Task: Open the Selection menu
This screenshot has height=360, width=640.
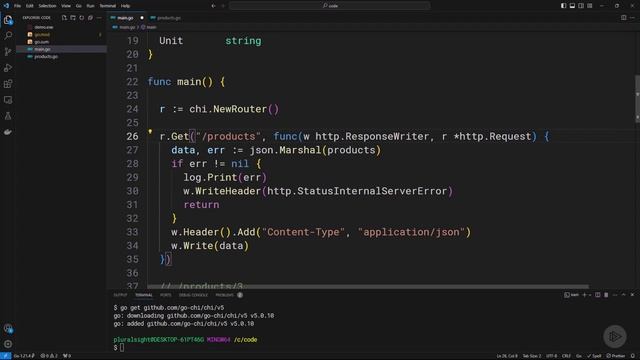Action: (47, 6)
